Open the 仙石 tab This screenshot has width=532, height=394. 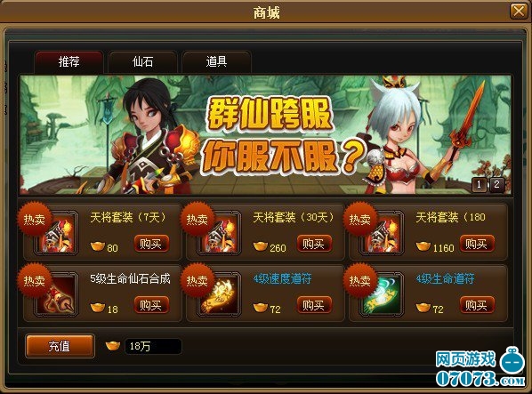point(143,62)
